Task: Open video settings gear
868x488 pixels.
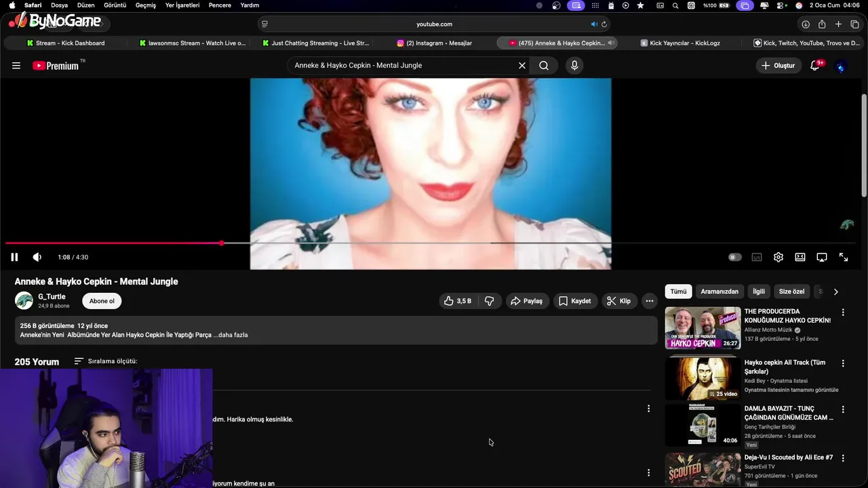Action: click(x=778, y=257)
